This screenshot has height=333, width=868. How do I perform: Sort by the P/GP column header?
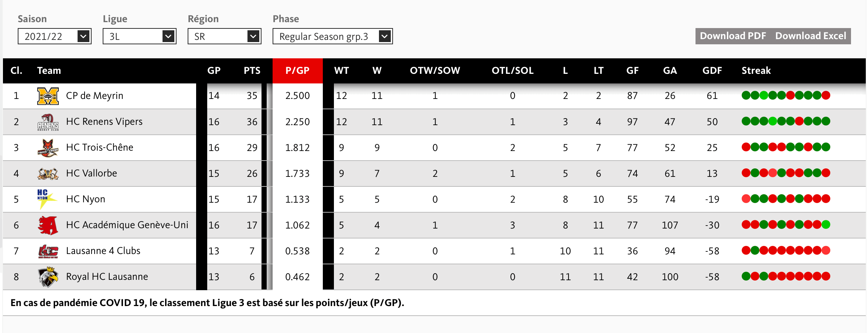[x=297, y=71]
